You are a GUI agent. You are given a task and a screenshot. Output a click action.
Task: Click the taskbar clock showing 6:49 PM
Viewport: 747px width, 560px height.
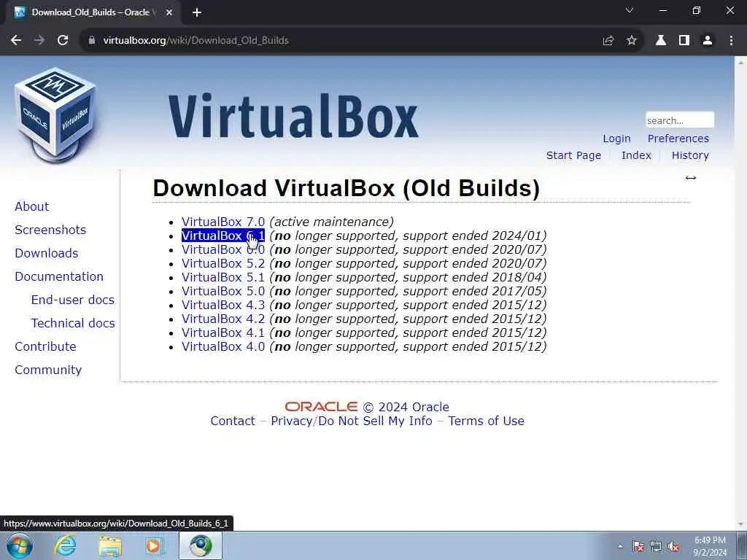coord(710,546)
